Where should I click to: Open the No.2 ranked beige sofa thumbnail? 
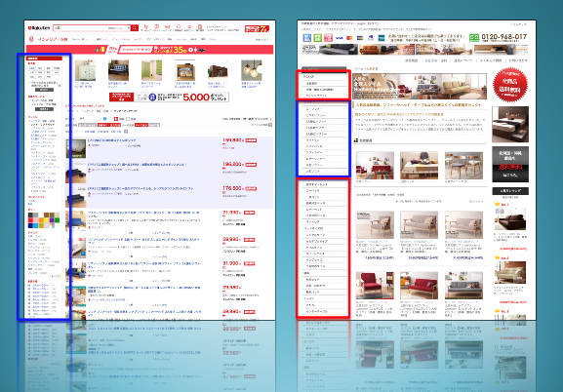510,273
